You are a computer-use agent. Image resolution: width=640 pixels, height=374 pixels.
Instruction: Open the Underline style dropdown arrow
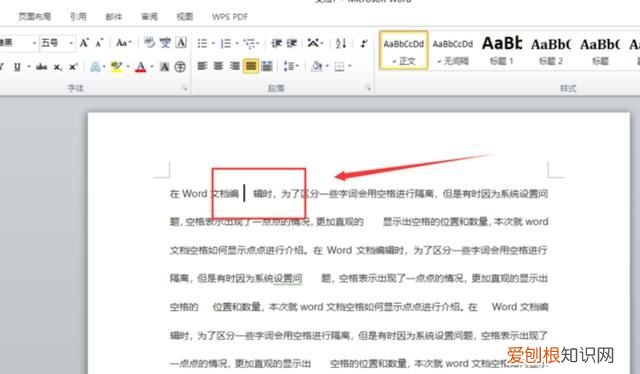point(29,67)
